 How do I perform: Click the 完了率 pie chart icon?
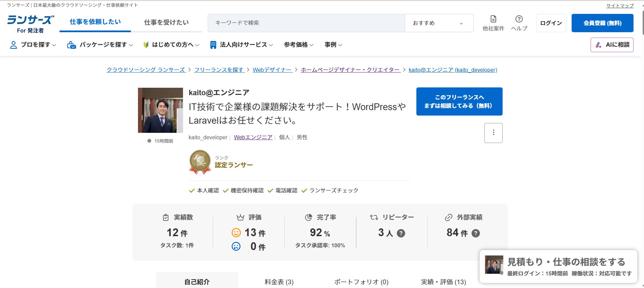coord(308,218)
